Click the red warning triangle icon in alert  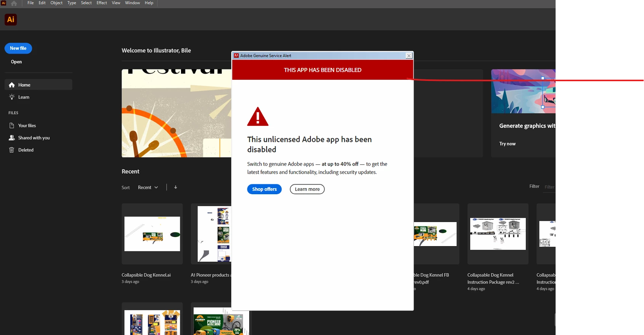[x=258, y=116]
